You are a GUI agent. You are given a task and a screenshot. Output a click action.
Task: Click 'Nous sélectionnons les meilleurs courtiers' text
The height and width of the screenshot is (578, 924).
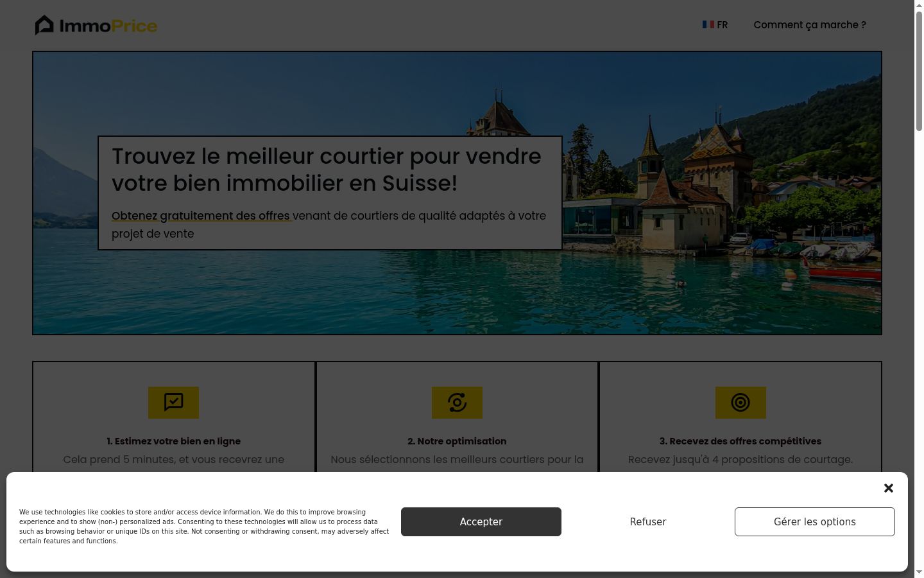click(x=457, y=460)
